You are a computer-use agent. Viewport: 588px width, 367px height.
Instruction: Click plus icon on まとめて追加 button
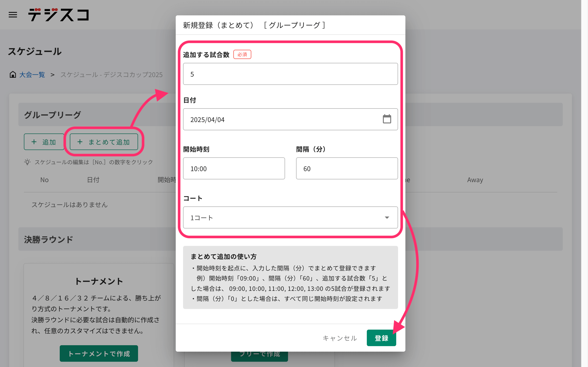pos(80,142)
